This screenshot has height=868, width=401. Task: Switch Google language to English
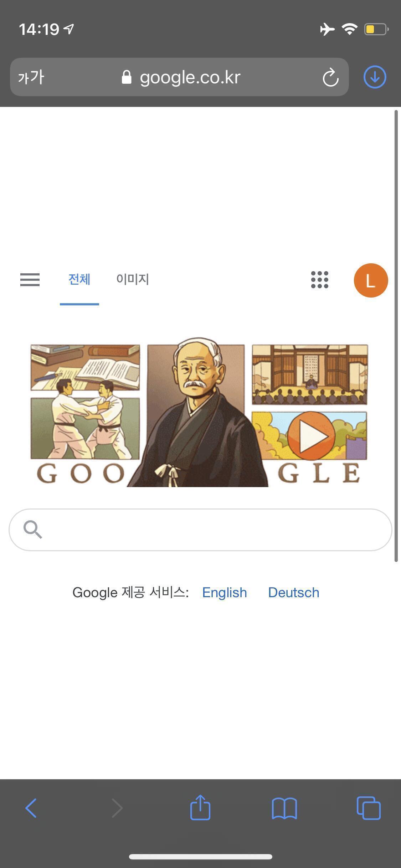pyautogui.click(x=225, y=593)
